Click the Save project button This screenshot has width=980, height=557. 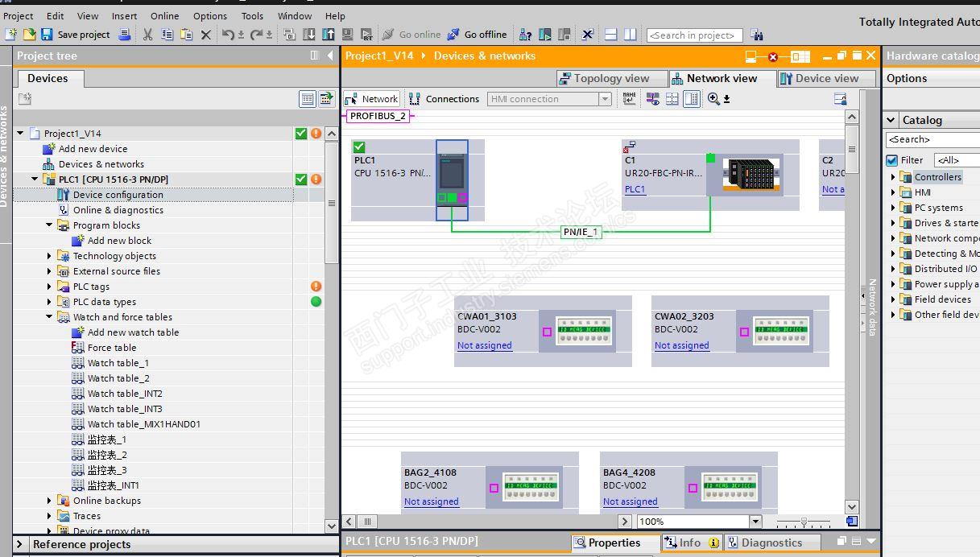click(x=75, y=35)
